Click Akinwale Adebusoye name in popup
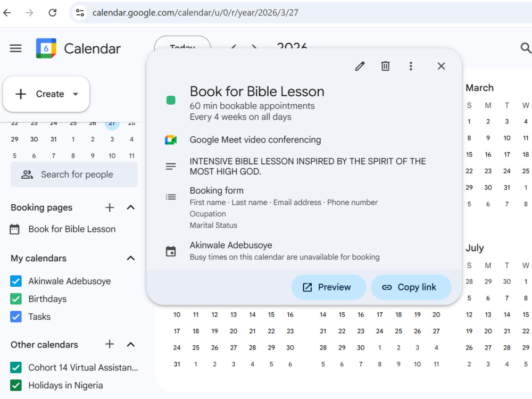Image resolution: width=532 pixels, height=399 pixels. (x=231, y=245)
